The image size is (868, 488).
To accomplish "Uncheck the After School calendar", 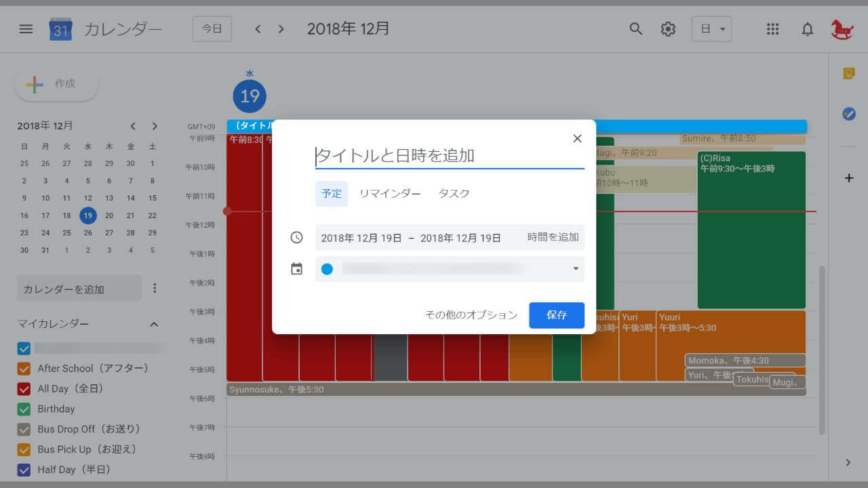I will [x=24, y=369].
